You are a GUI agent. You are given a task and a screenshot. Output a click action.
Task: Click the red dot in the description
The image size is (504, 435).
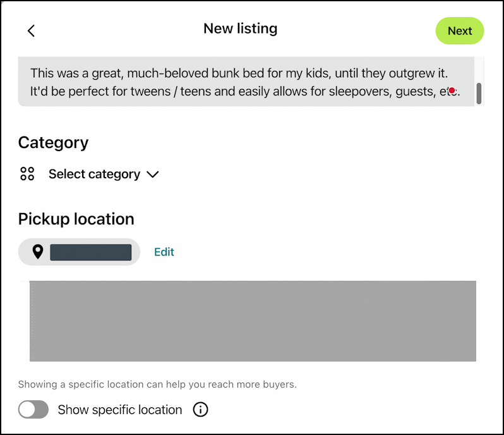[x=452, y=91]
